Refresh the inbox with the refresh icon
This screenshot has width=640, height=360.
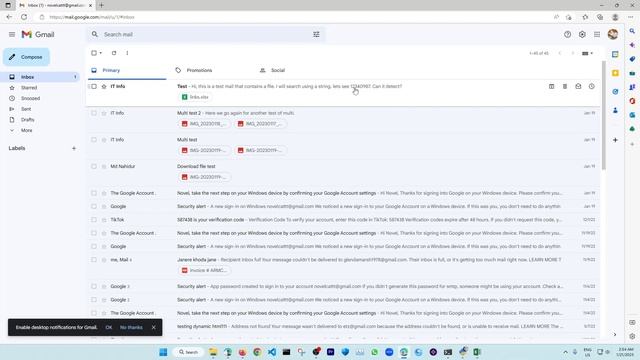pos(114,53)
